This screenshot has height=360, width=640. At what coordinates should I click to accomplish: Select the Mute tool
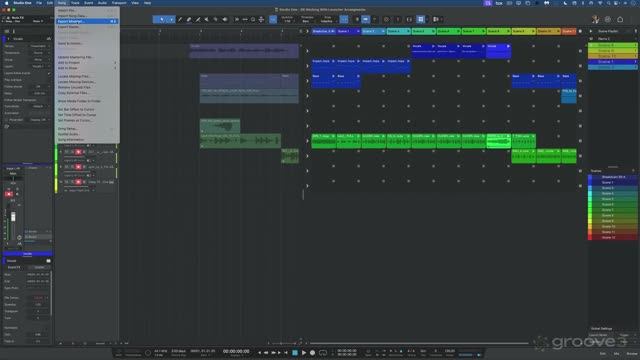(x=207, y=19)
